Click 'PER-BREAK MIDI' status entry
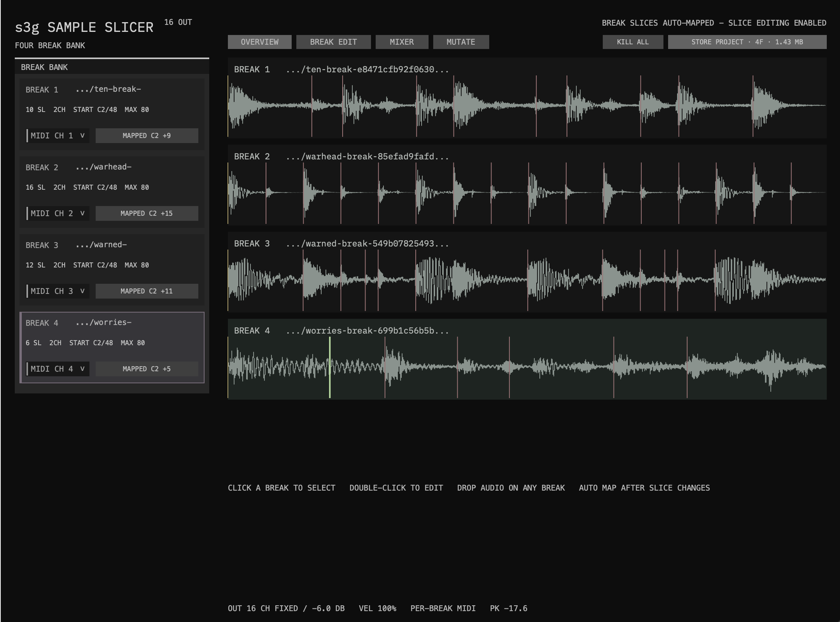The height and width of the screenshot is (622, 840). [x=443, y=608]
